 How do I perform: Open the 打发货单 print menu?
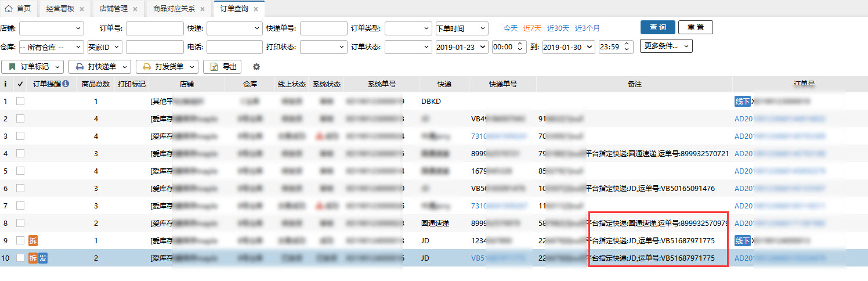(x=167, y=67)
